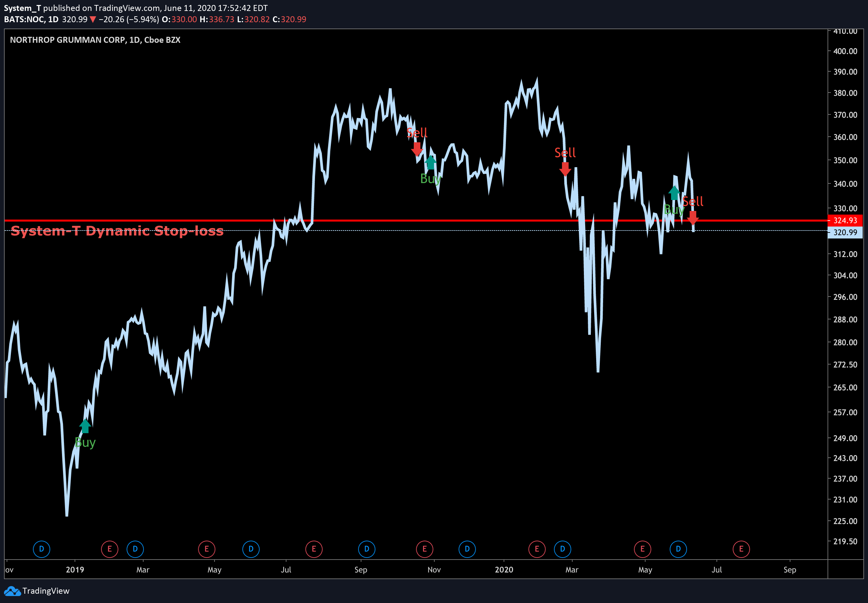Click the 350.00 price axis label
Viewport: 868px width, 603px height.
click(845, 160)
